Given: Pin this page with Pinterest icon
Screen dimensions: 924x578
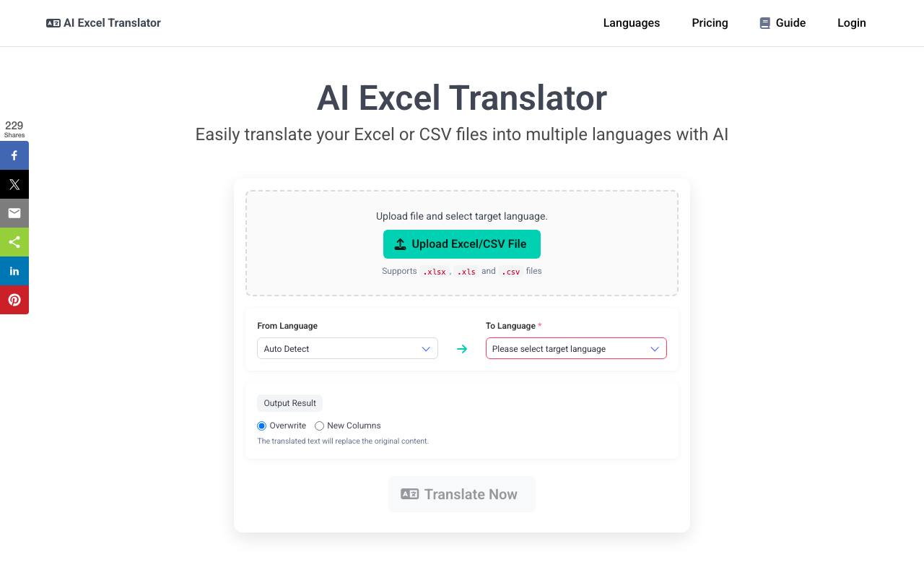Looking at the screenshot, I should [x=14, y=300].
